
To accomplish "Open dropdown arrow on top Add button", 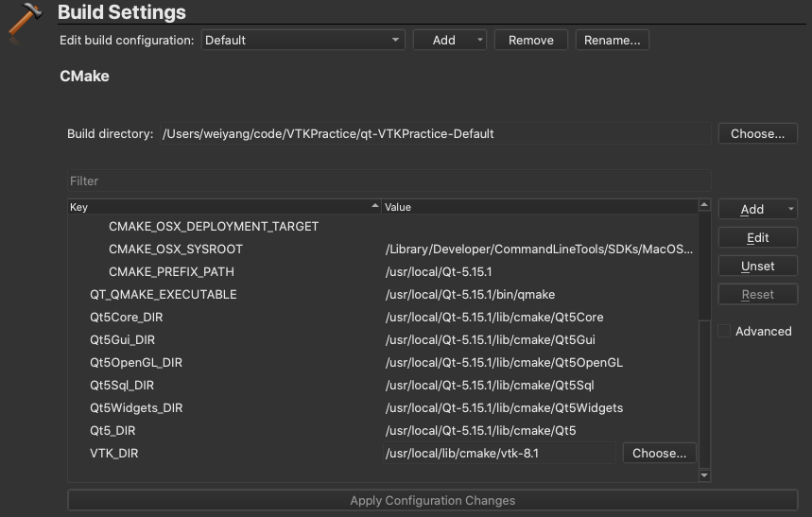I will (479, 40).
